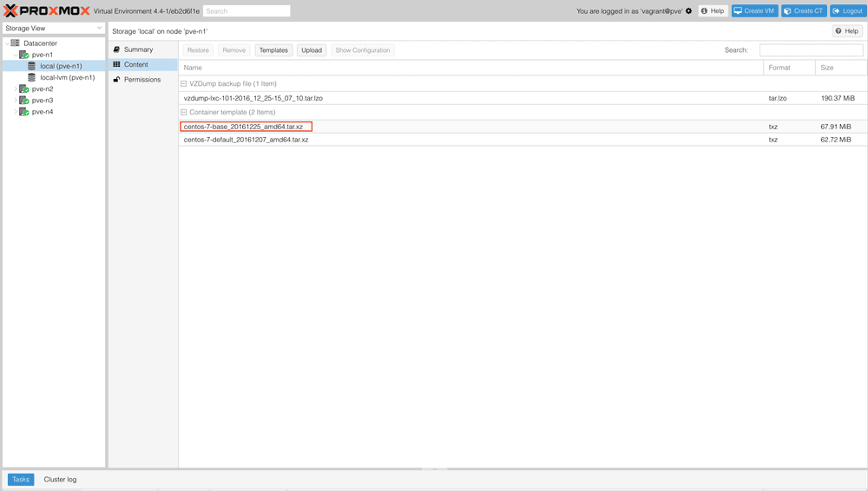Click the 62.72 MiB size cell
This screenshot has width=868, height=491.
pyautogui.click(x=835, y=140)
